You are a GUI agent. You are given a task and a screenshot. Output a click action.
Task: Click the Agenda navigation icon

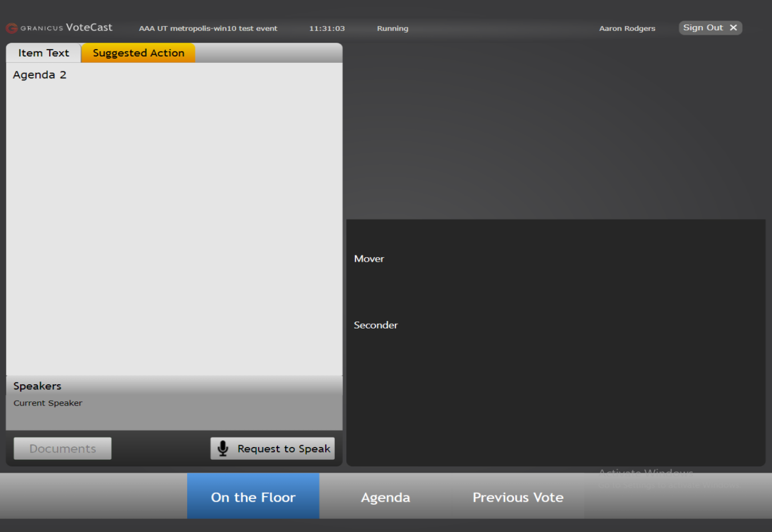point(385,497)
